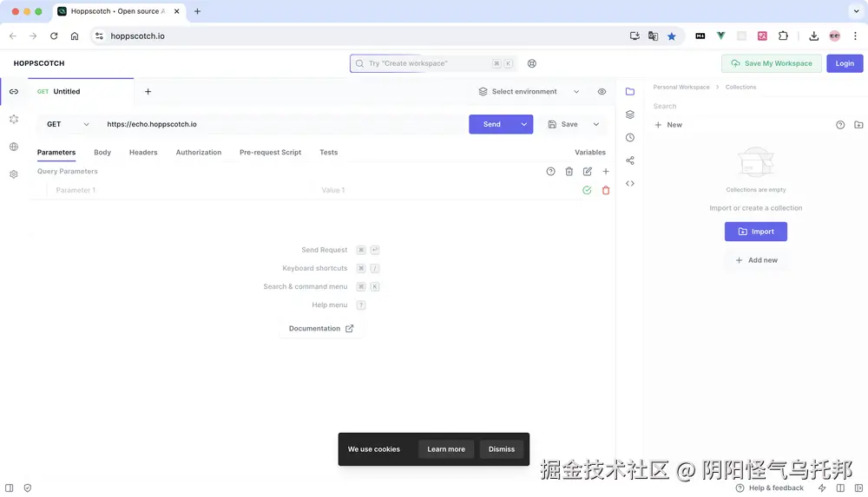Switch to the Authorization tab

coord(199,152)
